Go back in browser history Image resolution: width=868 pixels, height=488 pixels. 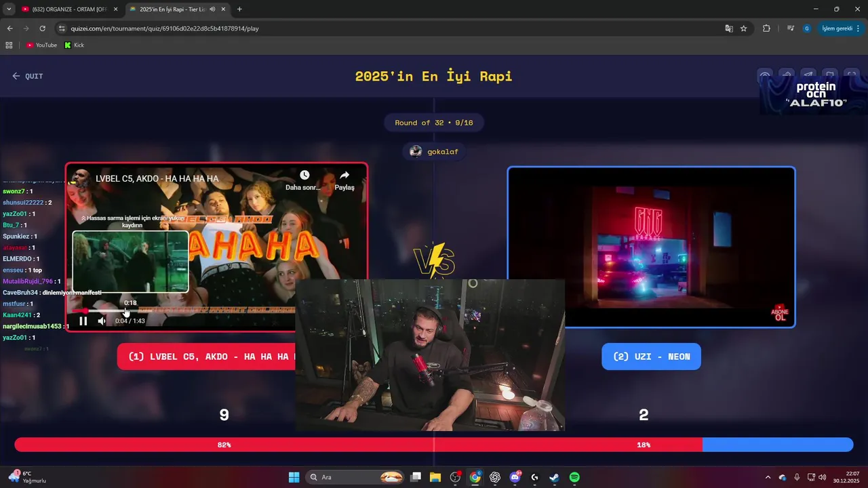[9, 28]
